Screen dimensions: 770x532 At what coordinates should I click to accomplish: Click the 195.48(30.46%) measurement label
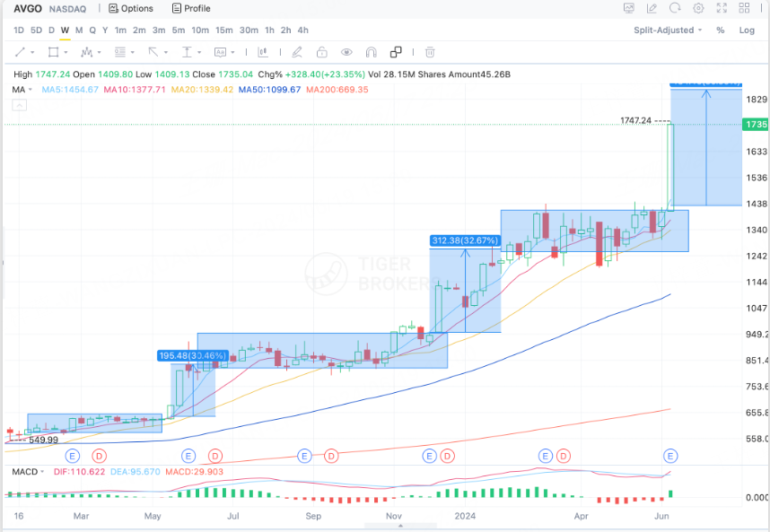coord(193,355)
